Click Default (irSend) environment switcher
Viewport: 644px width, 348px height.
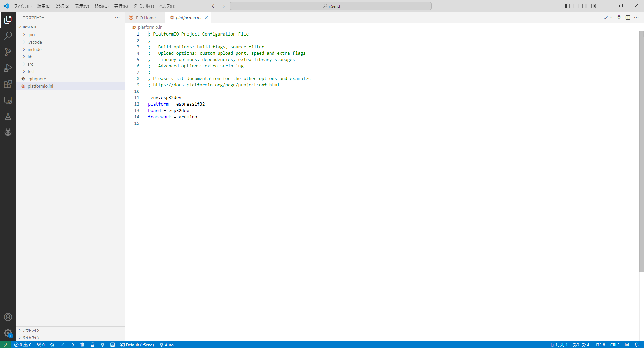137,345
